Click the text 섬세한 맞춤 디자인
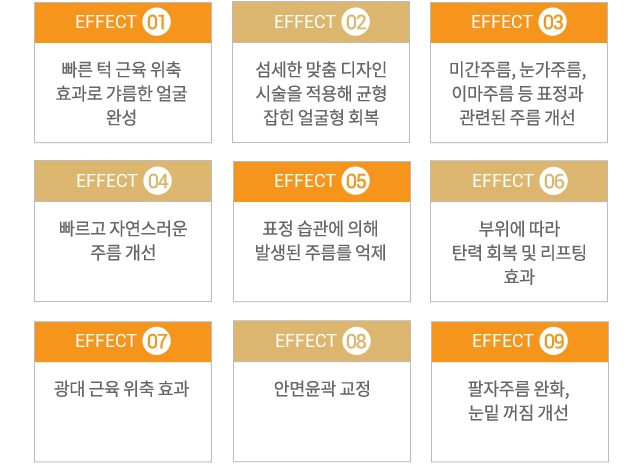 321,69
